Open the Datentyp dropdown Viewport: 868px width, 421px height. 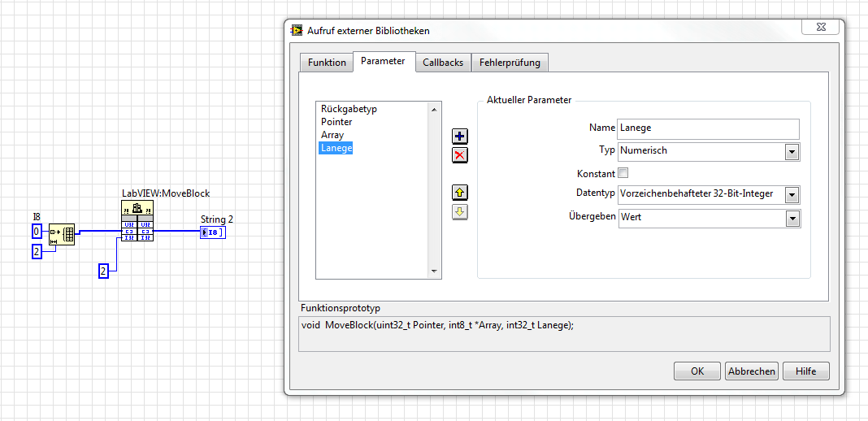792,195
